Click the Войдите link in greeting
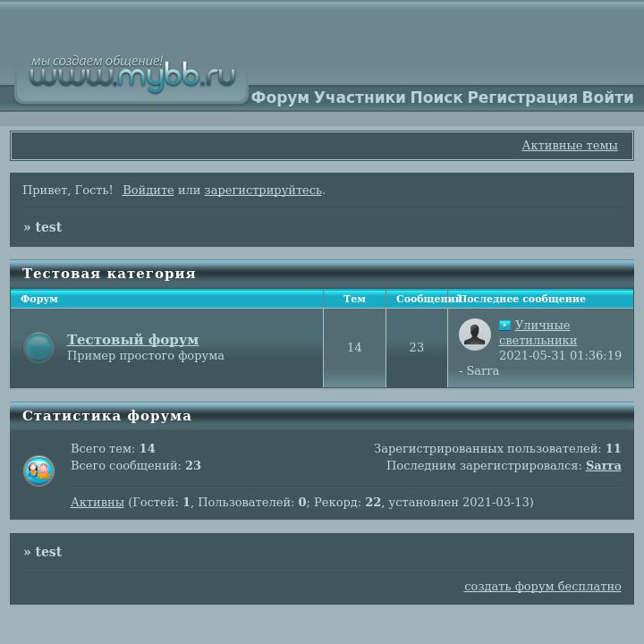Viewport: 644px width, 644px height. tap(148, 191)
